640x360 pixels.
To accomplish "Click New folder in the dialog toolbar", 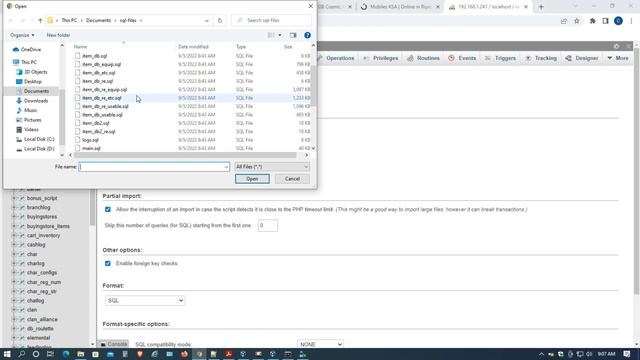I will pos(58,35).
